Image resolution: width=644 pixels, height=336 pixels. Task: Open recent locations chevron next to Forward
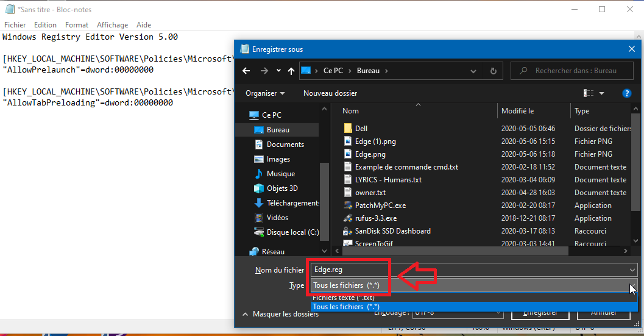pyautogui.click(x=278, y=71)
